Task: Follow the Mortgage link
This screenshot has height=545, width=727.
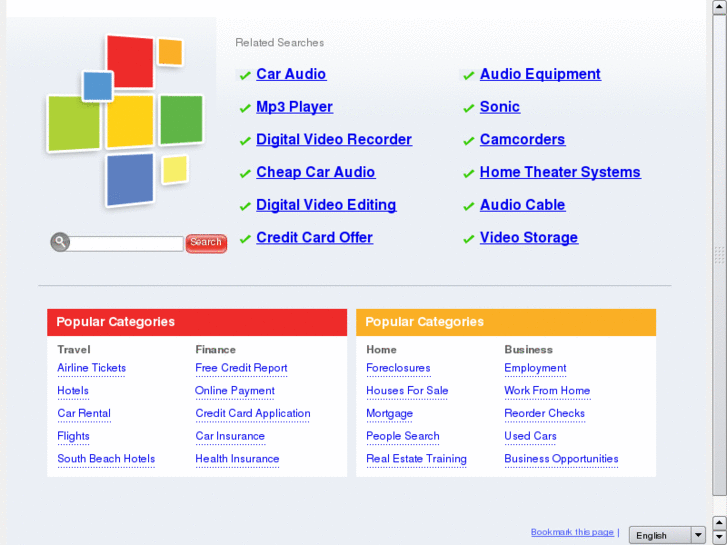Action: [x=389, y=414]
